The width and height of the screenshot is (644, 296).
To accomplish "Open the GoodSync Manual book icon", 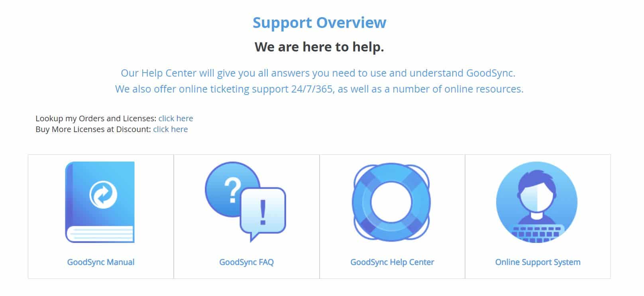I will (100, 202).
